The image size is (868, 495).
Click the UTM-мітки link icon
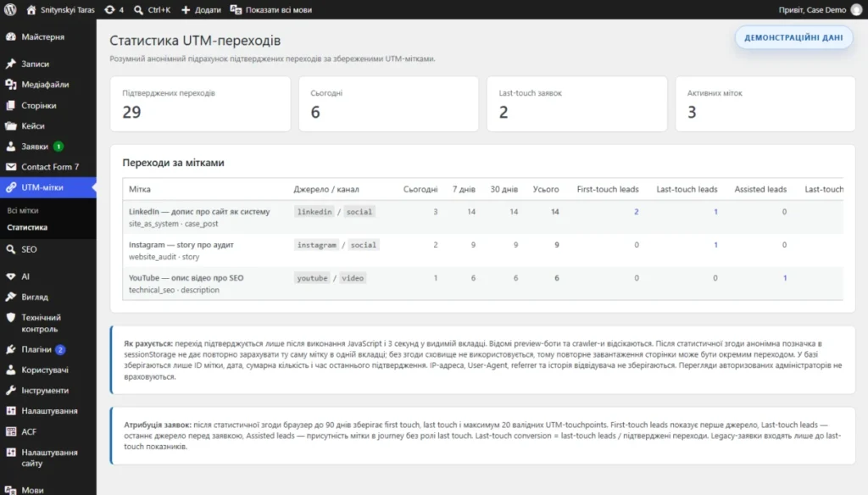[x=10, y=187]
